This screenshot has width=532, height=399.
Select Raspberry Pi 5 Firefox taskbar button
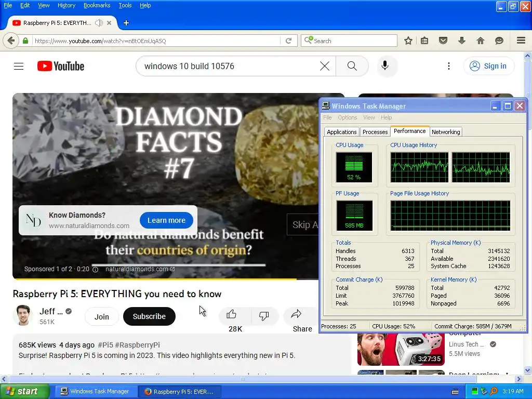click(x=180, y=392)
